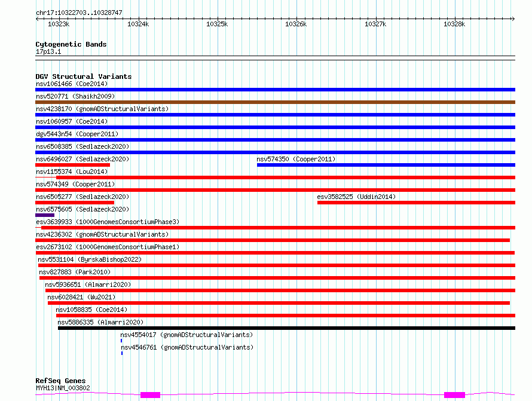Open the nsv5886335 (Almarri2020) label

pyautogui.click(x=100, y=322)
